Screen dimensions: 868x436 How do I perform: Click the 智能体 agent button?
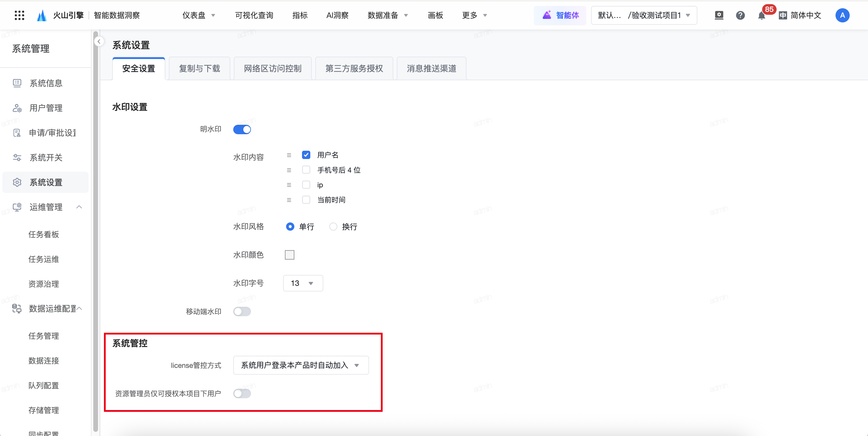pyautogui.click(x=560, y=16)
